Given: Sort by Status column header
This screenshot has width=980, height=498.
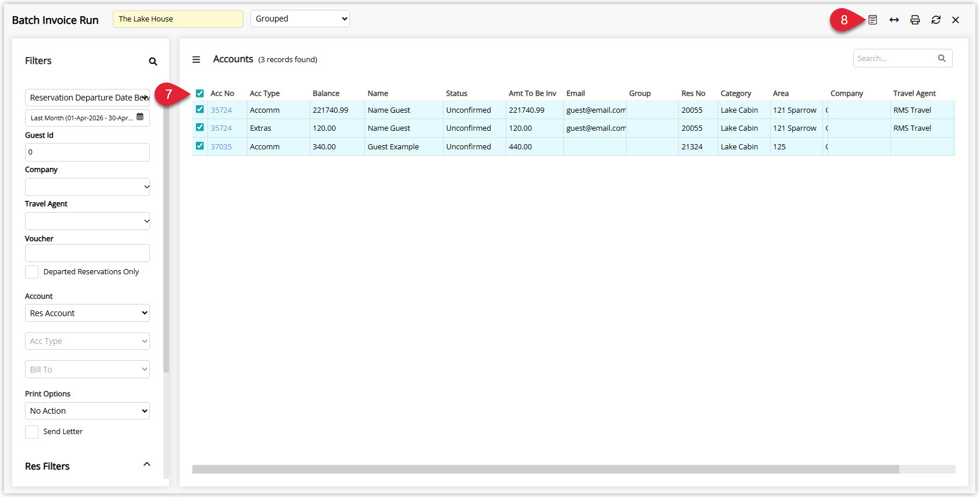Looking at the screenshot, I should pyautogui.click(x=457, y=94).
